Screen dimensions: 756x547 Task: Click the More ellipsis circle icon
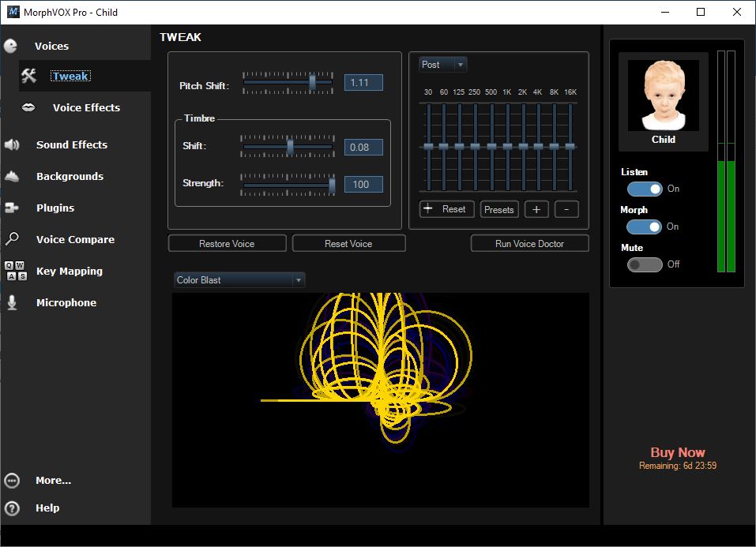click(12, 481)
